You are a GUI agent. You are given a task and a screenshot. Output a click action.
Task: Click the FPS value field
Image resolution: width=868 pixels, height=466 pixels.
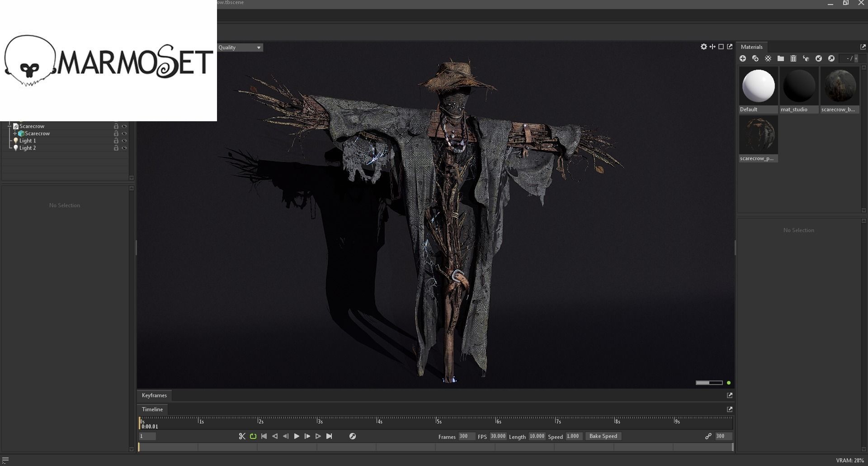click(498, 436)
